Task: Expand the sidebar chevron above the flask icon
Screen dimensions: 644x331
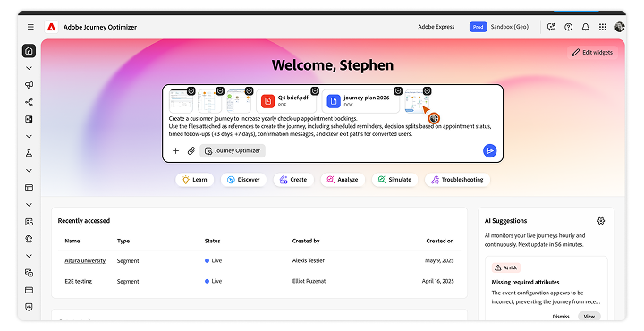Action: (29, 136)
